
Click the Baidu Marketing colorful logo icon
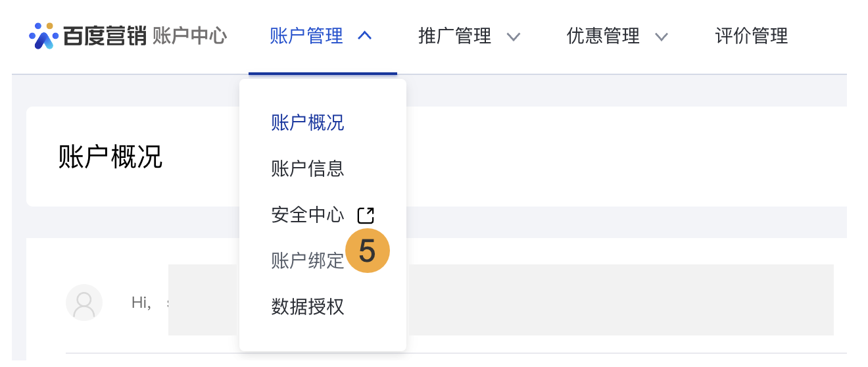tap(44, 36)
